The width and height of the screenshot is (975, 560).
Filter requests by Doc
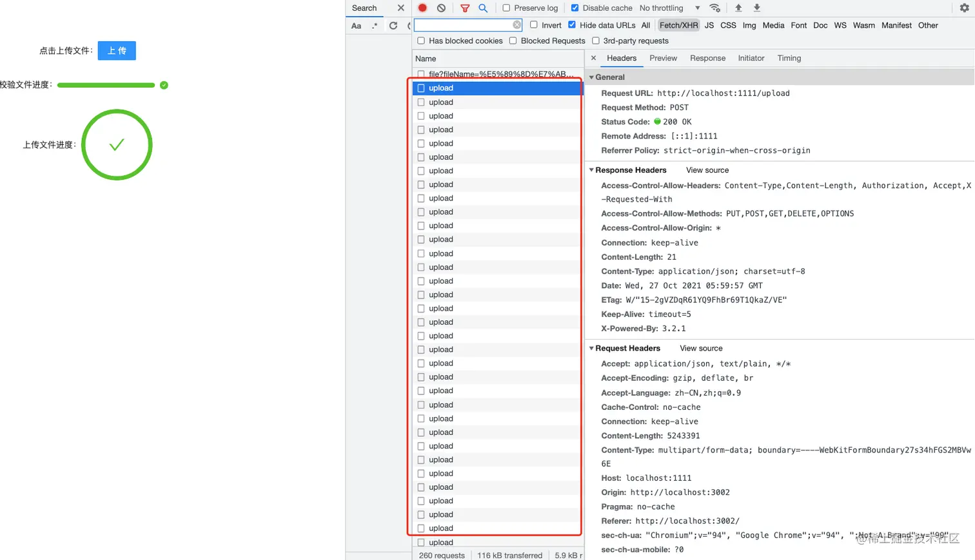tap(820, 25)
